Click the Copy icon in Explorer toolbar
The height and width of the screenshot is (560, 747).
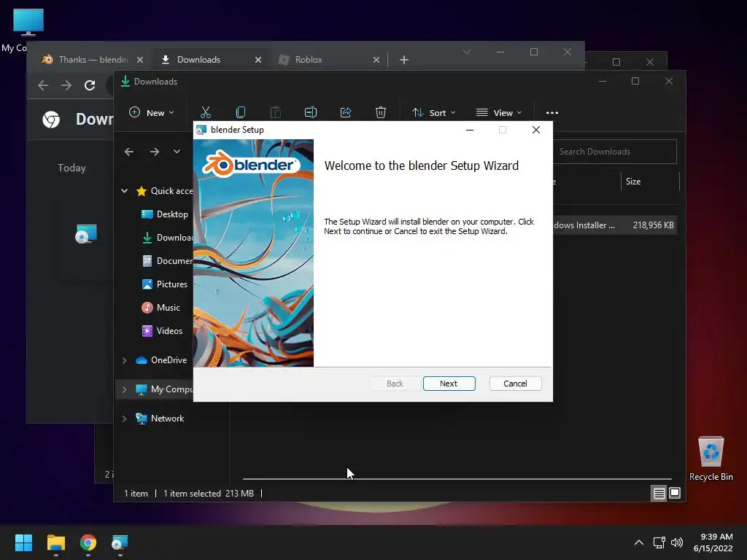coord(241,112)
